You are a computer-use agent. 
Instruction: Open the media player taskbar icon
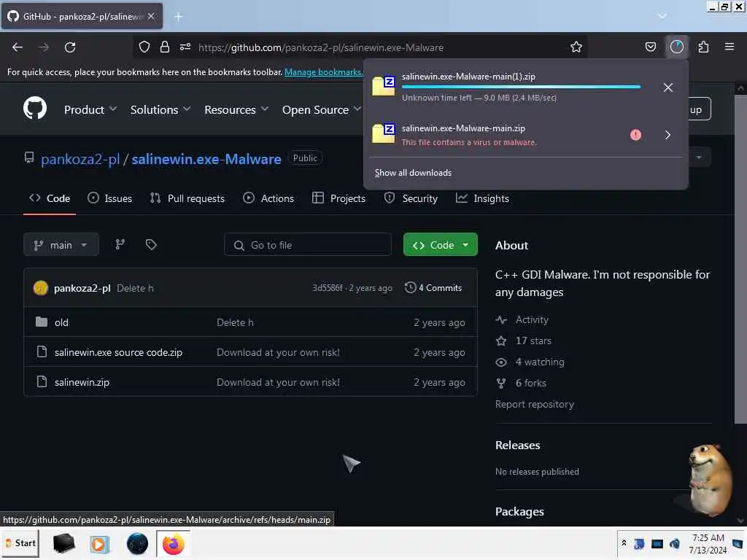tap(99, 544)
